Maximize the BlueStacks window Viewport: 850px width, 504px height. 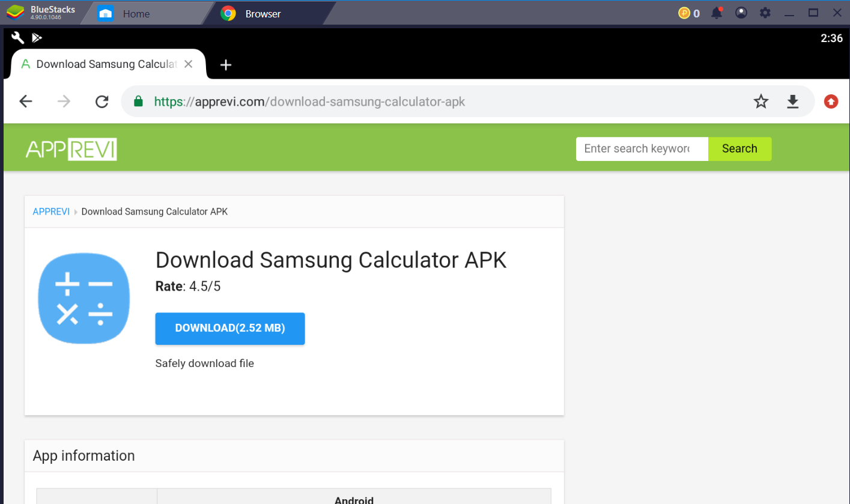813,13
